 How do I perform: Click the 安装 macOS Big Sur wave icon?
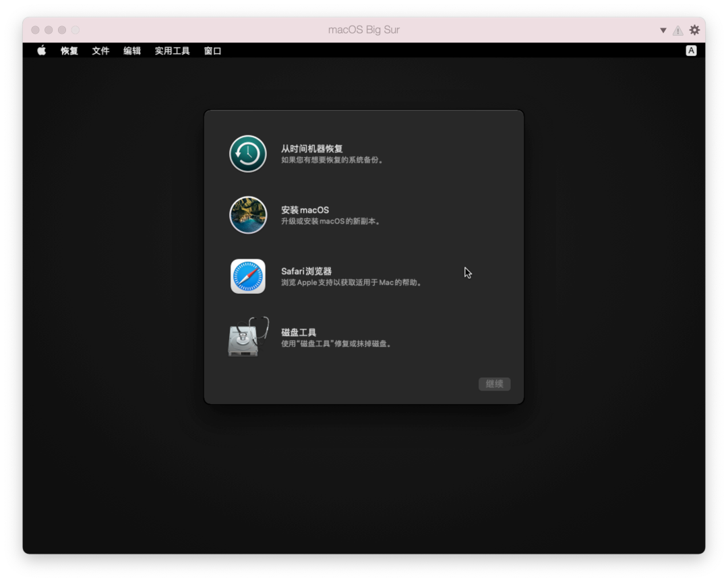pos(247,215)
